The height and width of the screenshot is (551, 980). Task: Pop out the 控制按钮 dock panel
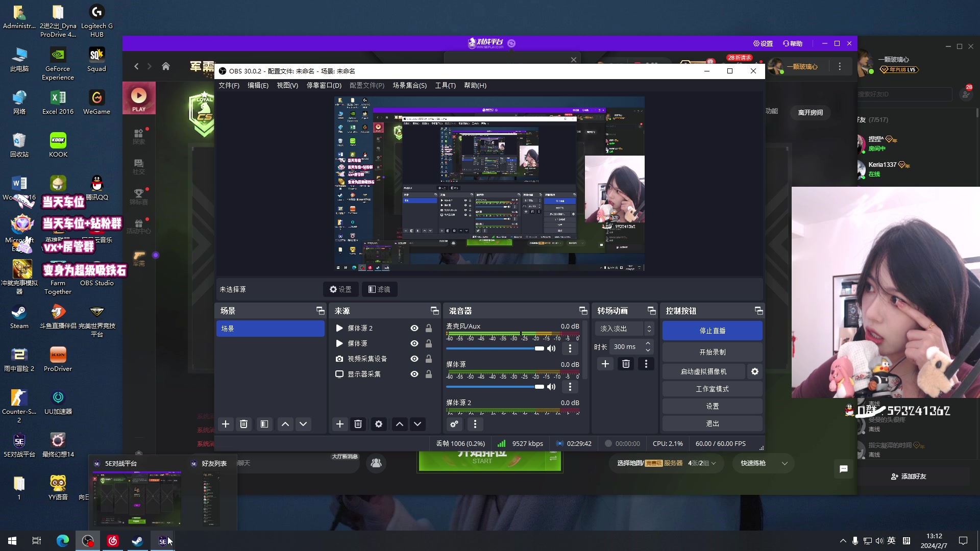point(759,311)
